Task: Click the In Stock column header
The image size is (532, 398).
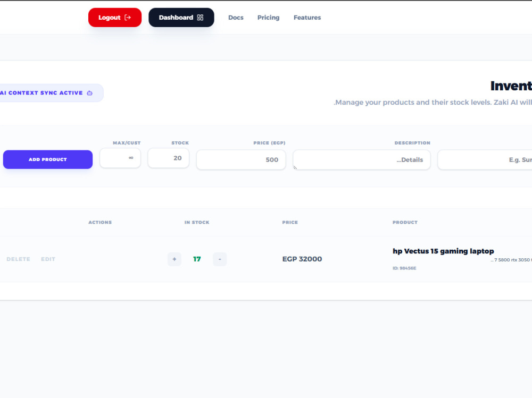Action: 197,223
